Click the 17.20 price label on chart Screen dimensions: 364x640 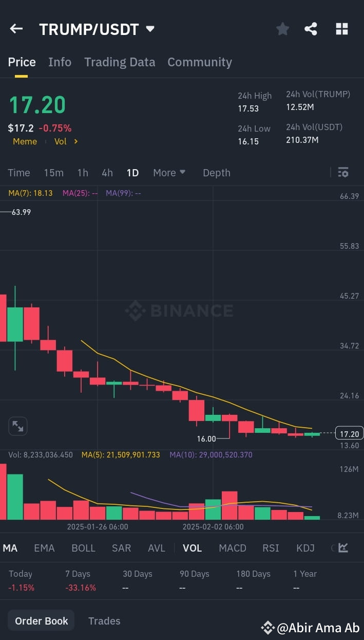pyautogui.click(x=349, y=433)
